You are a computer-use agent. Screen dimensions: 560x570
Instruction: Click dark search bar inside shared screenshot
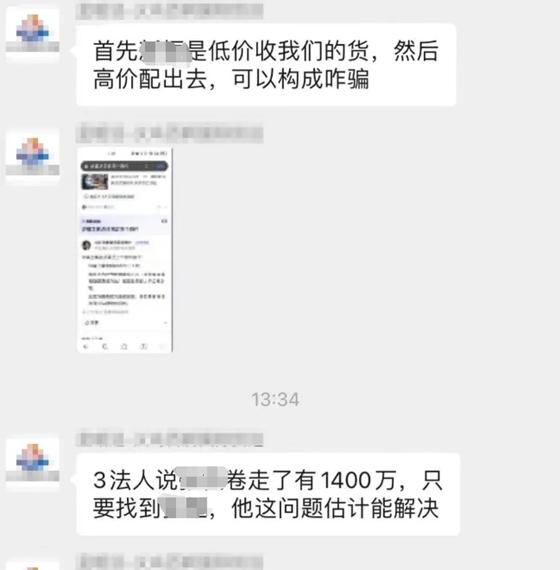pos(124,166)
